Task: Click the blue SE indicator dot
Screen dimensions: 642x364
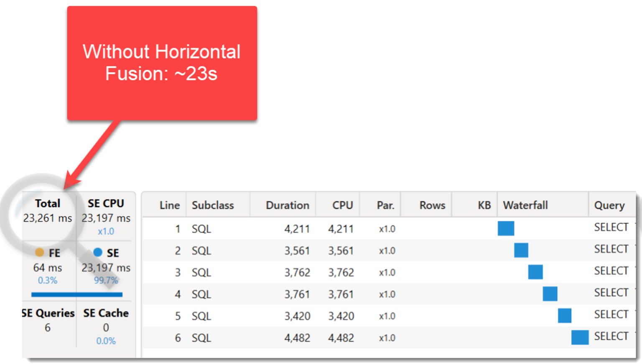Action: (x=97, y=253)
